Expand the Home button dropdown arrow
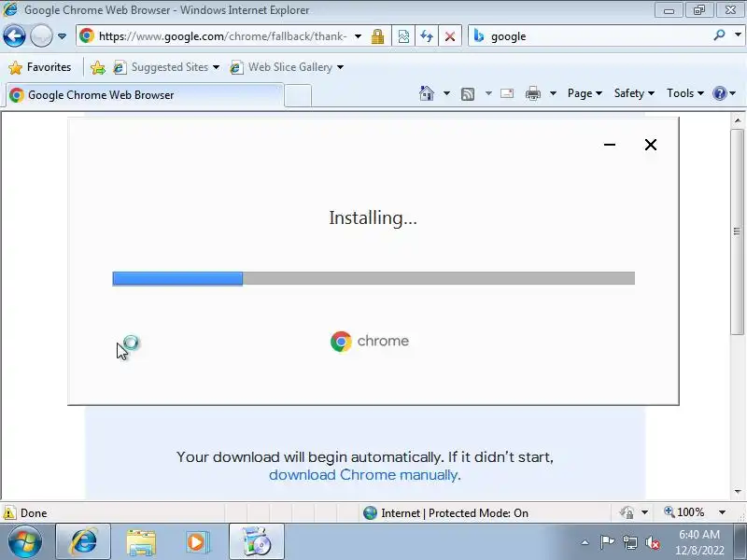747x560 pixels. pos(446,93)
